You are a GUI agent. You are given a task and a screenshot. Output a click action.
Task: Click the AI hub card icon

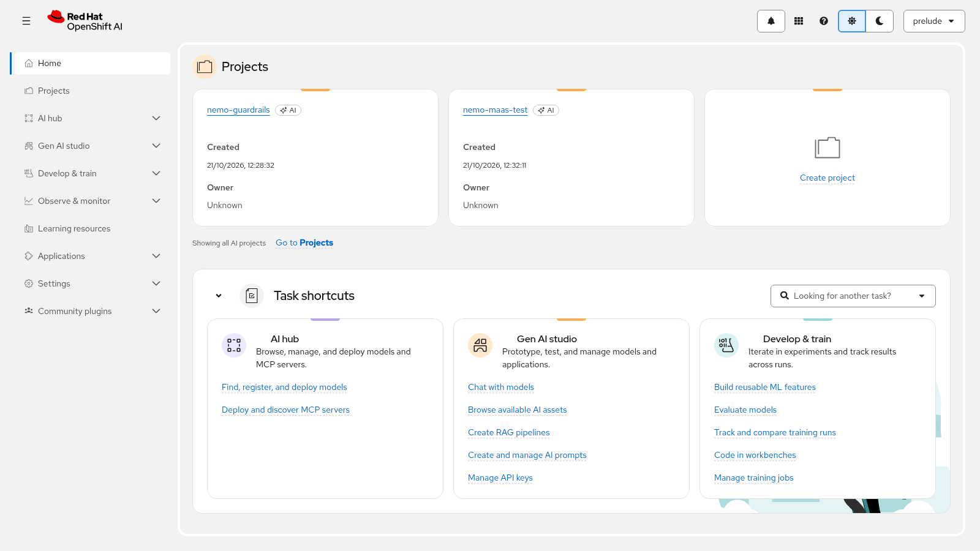tap(234, 345)
